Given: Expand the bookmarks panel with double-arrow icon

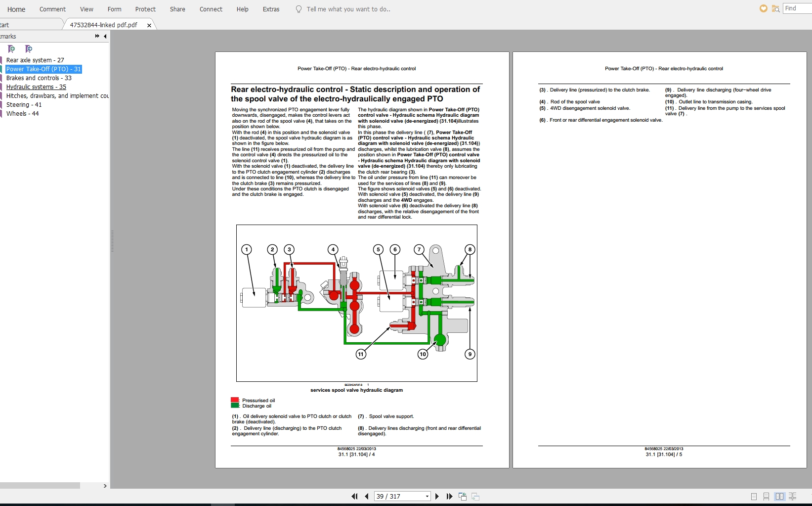Looking at the screenshot, I should point(97,36).
